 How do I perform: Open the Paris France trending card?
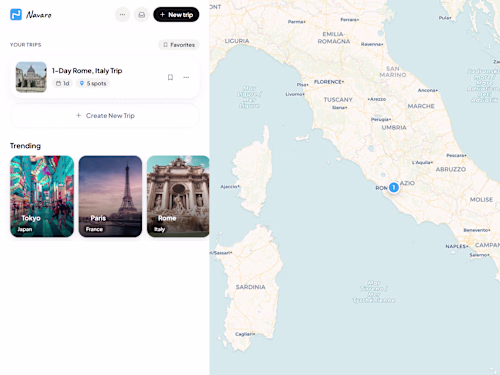[110, 196]
